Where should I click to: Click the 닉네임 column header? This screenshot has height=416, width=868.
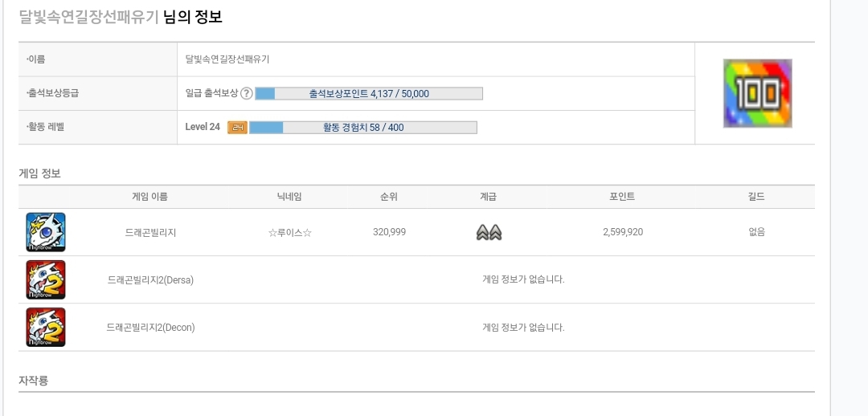[x=289, y=197]
